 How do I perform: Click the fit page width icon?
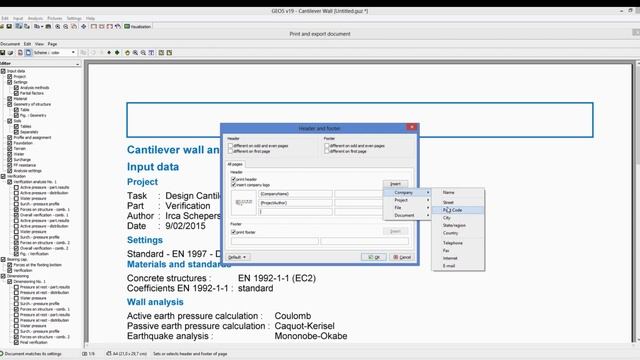pyautogui.click(x=151, y=52)
